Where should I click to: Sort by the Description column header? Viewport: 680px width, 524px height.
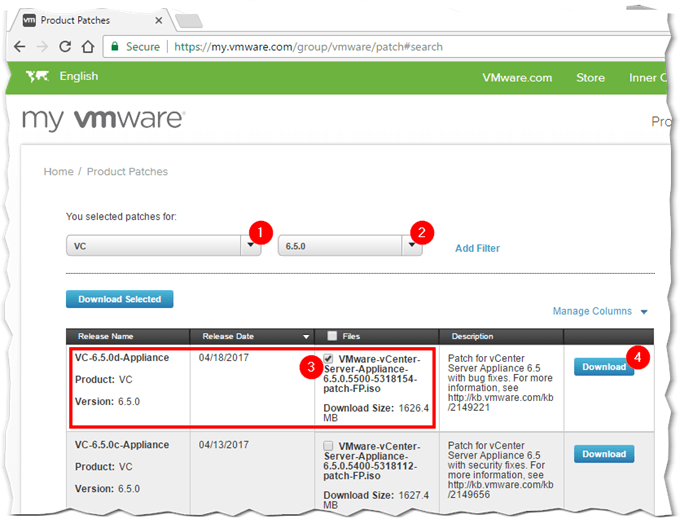click(472, 336)
